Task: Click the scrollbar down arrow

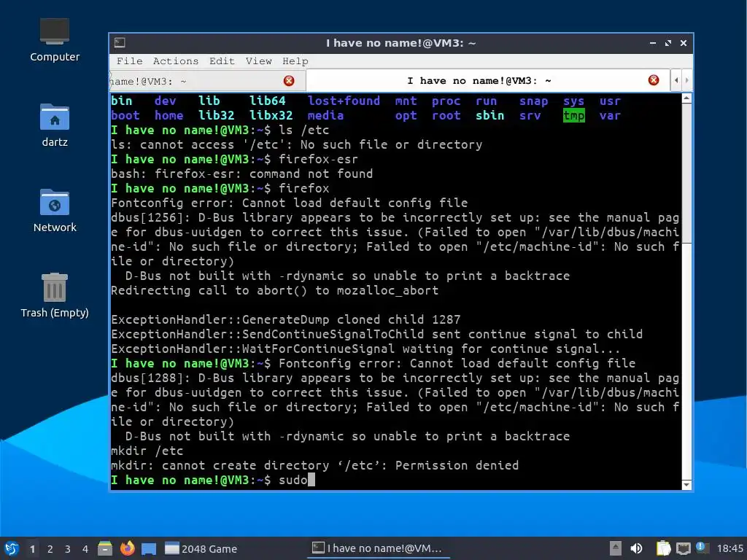Action: (686, 485)
